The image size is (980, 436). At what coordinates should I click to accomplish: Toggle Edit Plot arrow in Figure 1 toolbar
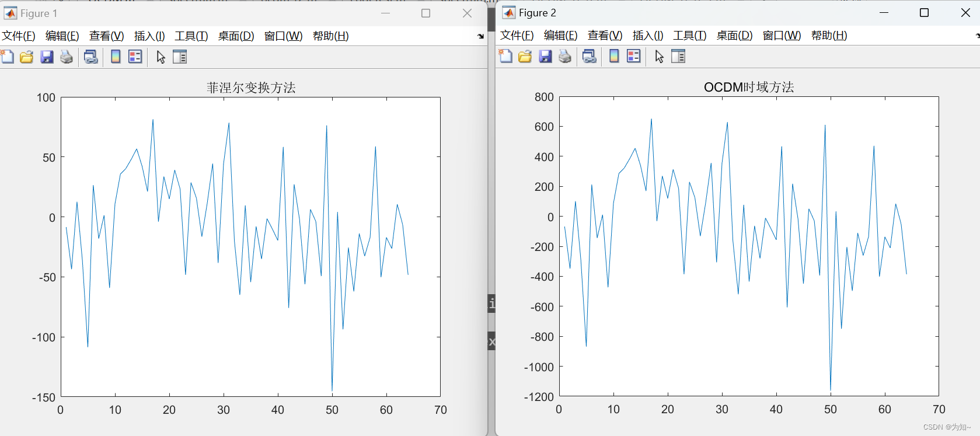click(161, 57)
